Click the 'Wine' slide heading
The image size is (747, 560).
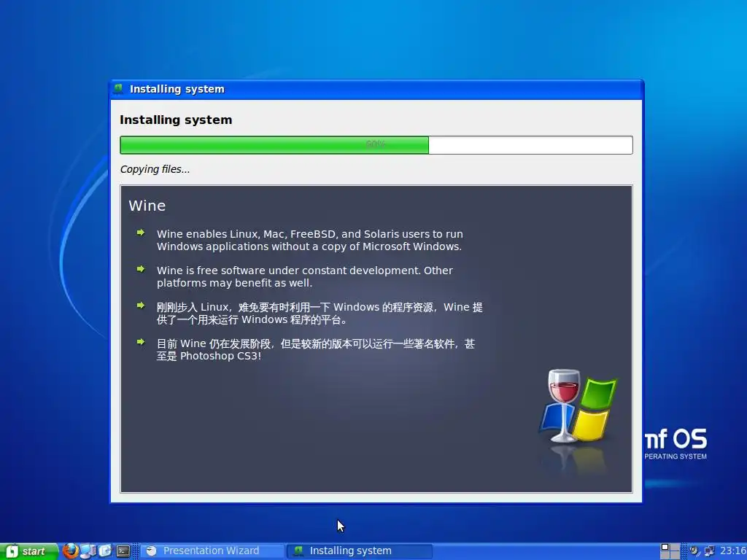(147, 206)
